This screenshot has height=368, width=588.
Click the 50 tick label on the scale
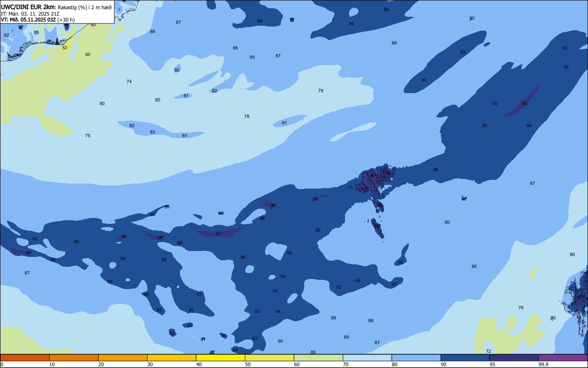coord(248,364)
